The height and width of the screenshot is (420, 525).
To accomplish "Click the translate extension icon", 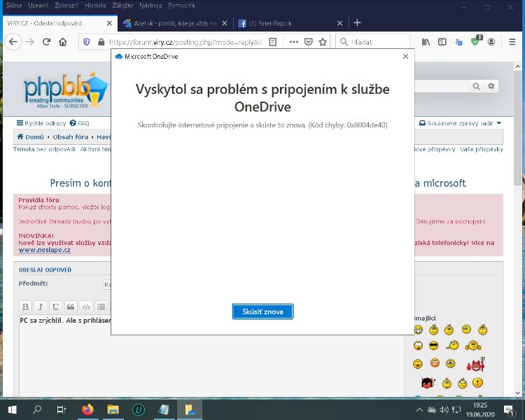I will pos(458,42).
